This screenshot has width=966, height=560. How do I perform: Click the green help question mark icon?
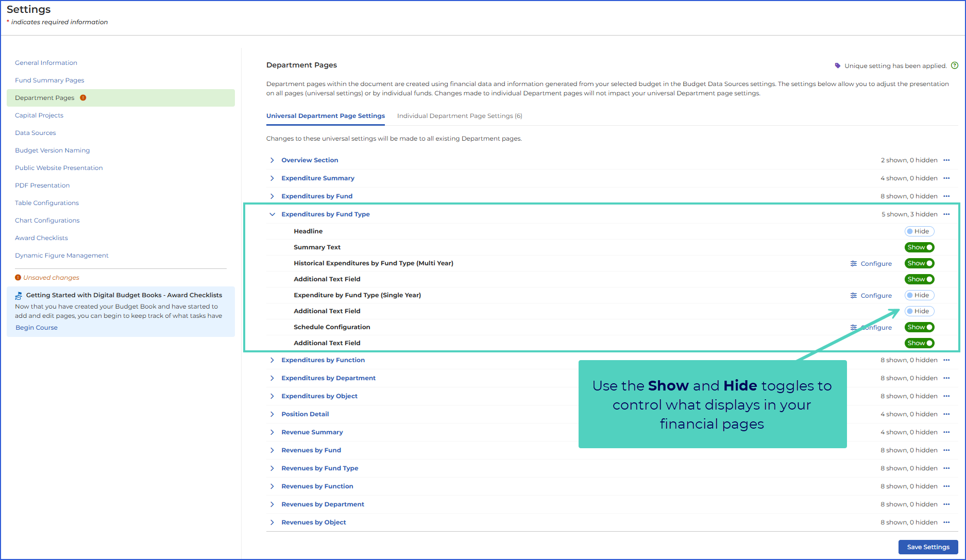pyautogui.click(x=955, y=65)
